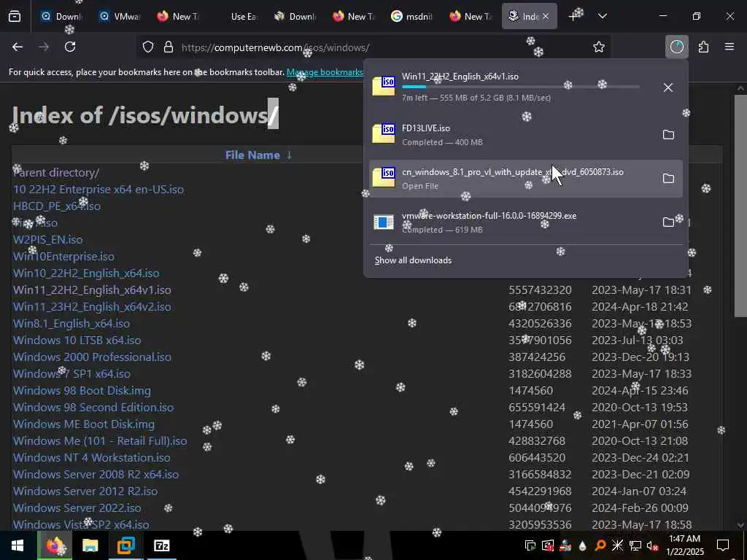Toggle the downloads panel toolbar button
This screenshot has height=560, width=747.
(x=676, y=47)
